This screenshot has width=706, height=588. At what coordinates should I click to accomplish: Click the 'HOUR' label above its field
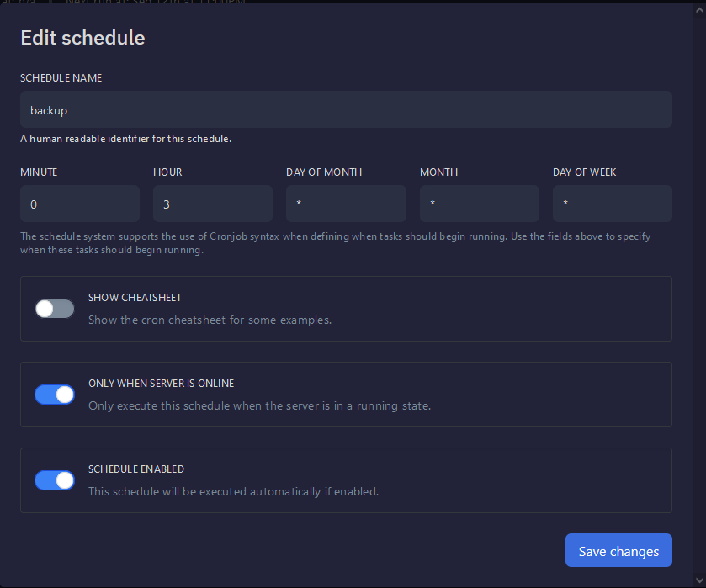click(167, 172)
